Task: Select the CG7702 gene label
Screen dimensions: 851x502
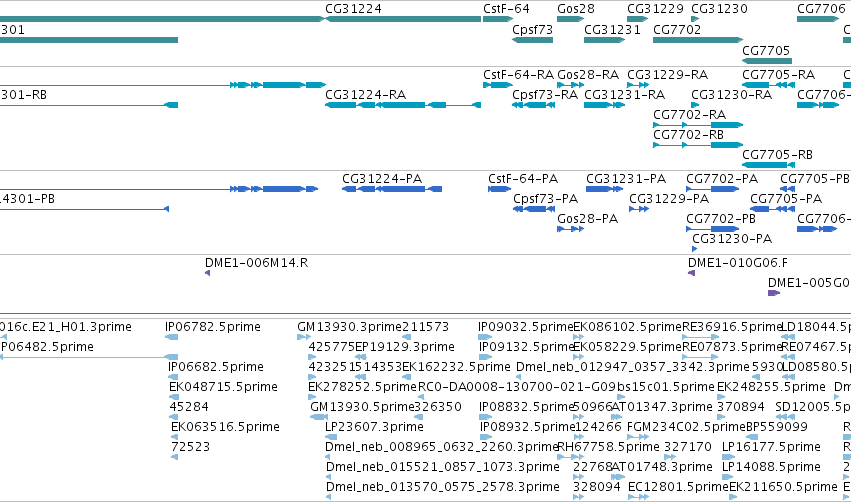Action: pos(677,29)
